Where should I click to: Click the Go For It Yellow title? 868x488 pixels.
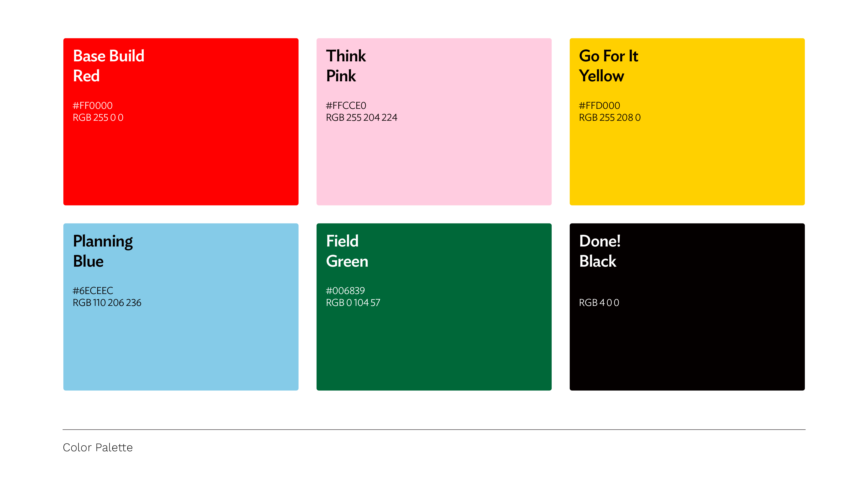608,66
